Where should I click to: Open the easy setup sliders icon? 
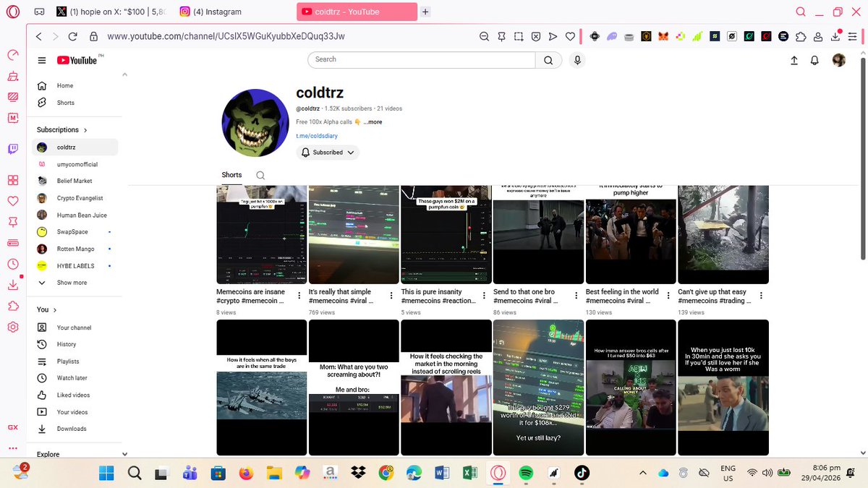coord(852,36)
